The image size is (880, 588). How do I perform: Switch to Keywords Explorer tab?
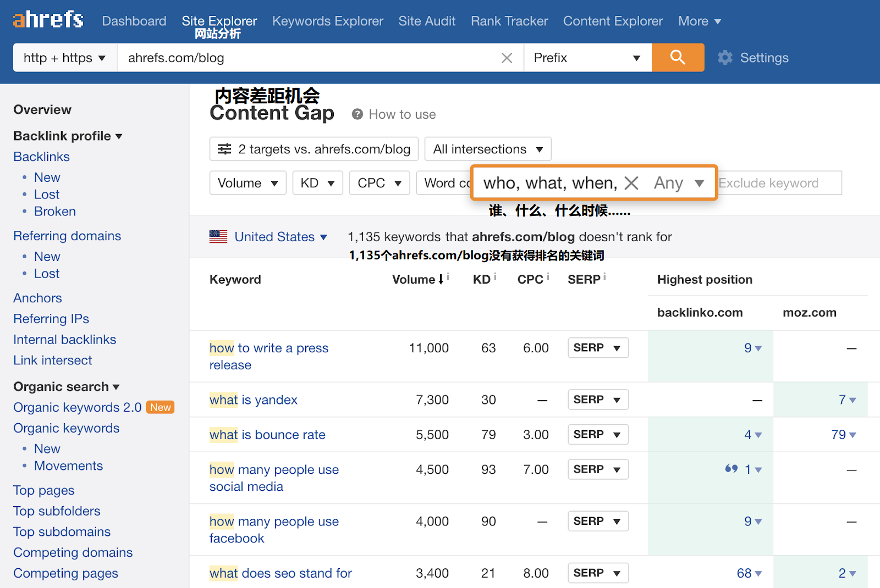[327, 21]
